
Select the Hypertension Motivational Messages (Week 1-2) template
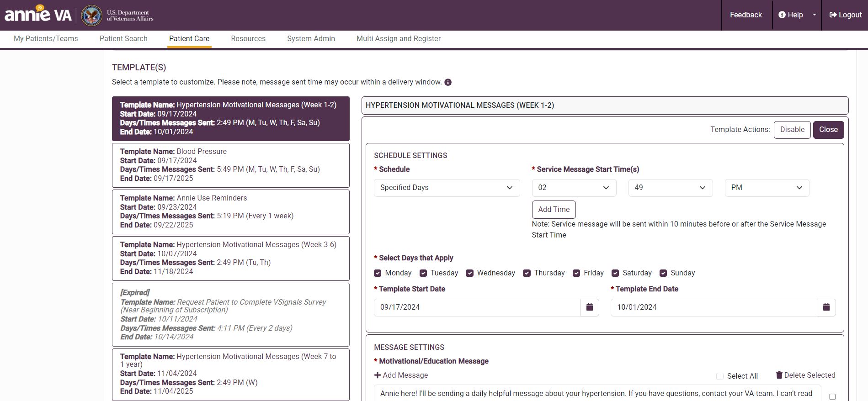pyautogui.click(x=231, y=119)
